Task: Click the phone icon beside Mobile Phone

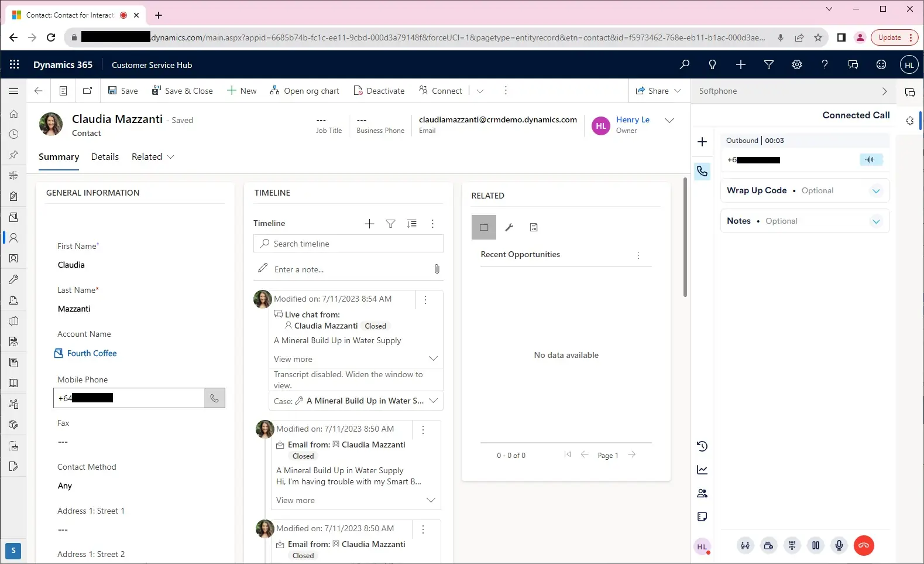Action: click(214, 398)
